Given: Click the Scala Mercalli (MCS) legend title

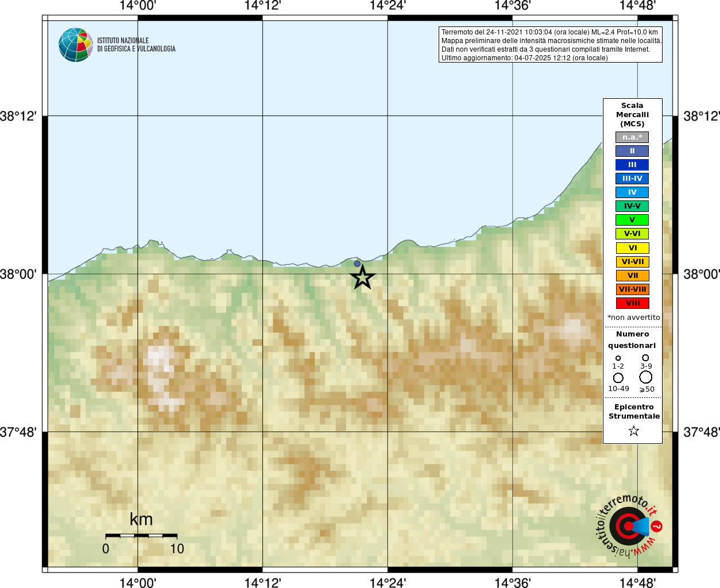Looking at the screenshot, I should (632, 115).
